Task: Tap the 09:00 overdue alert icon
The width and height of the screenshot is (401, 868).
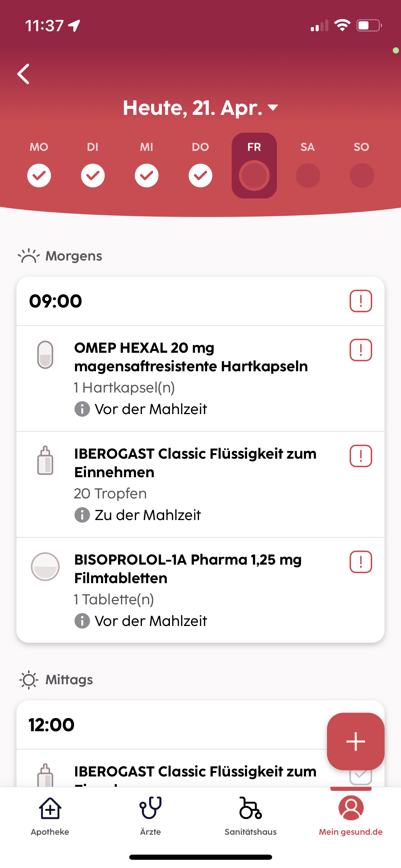Action: click(361, 301)
